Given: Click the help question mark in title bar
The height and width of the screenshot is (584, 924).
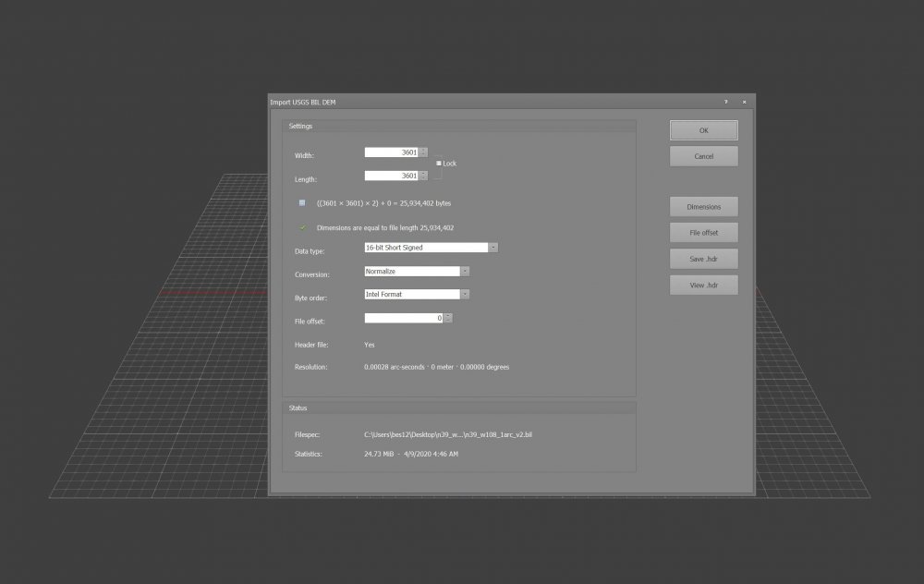Looking at the screenshot, I should pyautogui.click(x=725, y=101).
